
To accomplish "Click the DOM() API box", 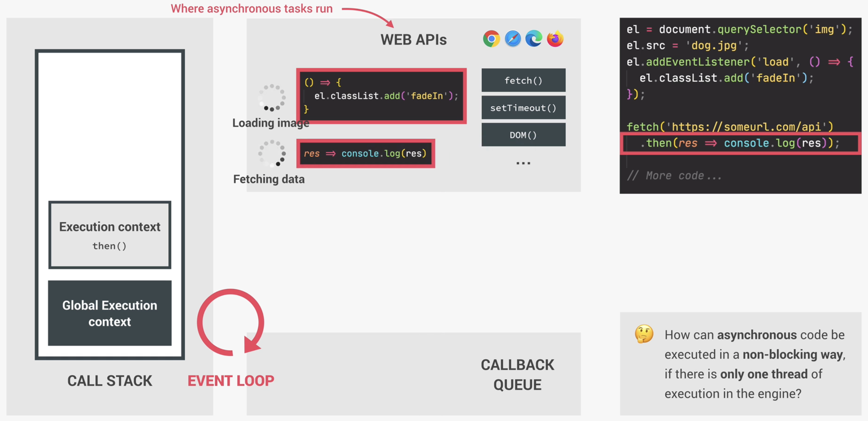I will 523,135.
